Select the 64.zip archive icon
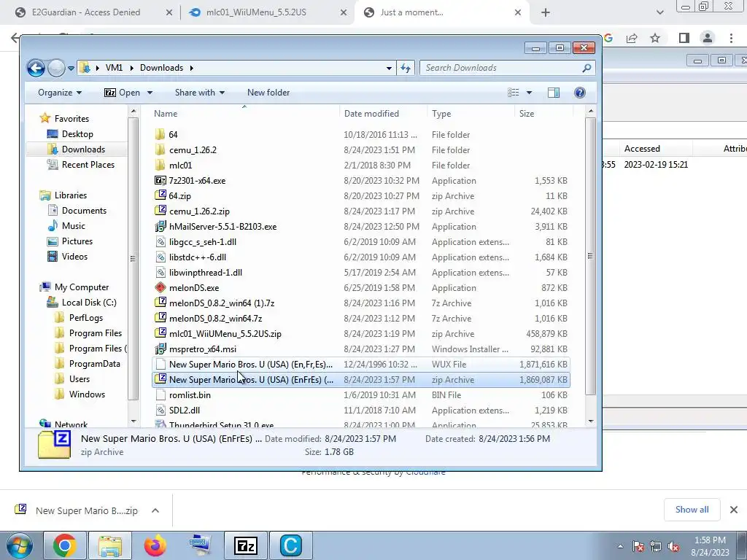This screenshot has height=560, width=747. pyautogui.click(x=160, y=195)
